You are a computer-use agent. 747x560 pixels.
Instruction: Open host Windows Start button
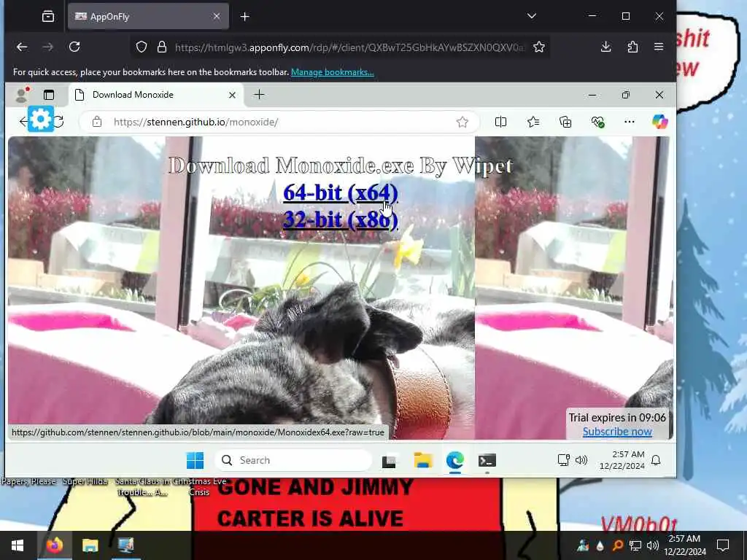click(x=18, y=545)
